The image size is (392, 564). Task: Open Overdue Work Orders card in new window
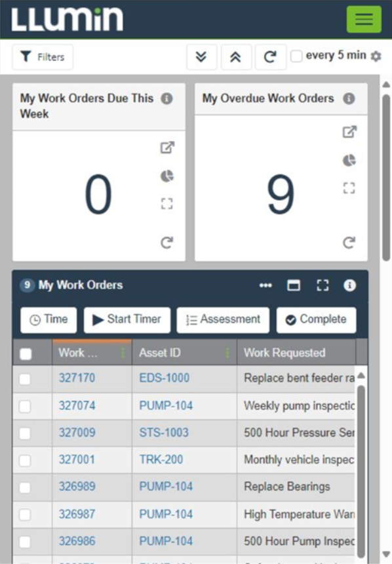point(349,132)
